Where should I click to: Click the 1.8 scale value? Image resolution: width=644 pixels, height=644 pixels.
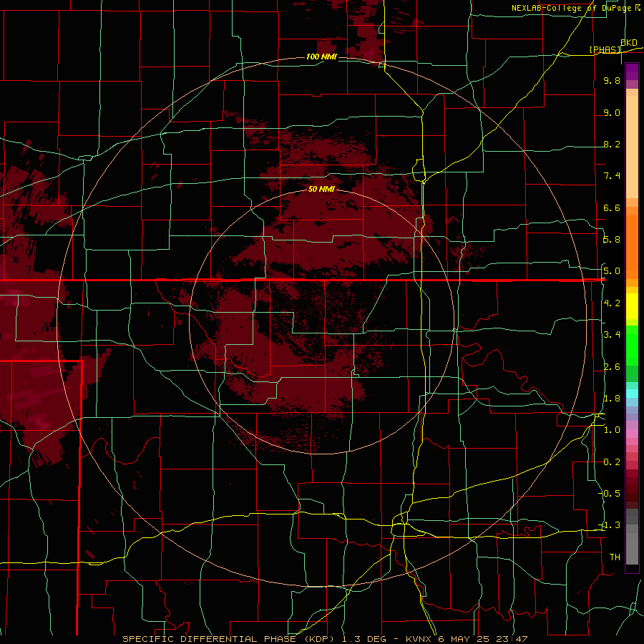612,399
